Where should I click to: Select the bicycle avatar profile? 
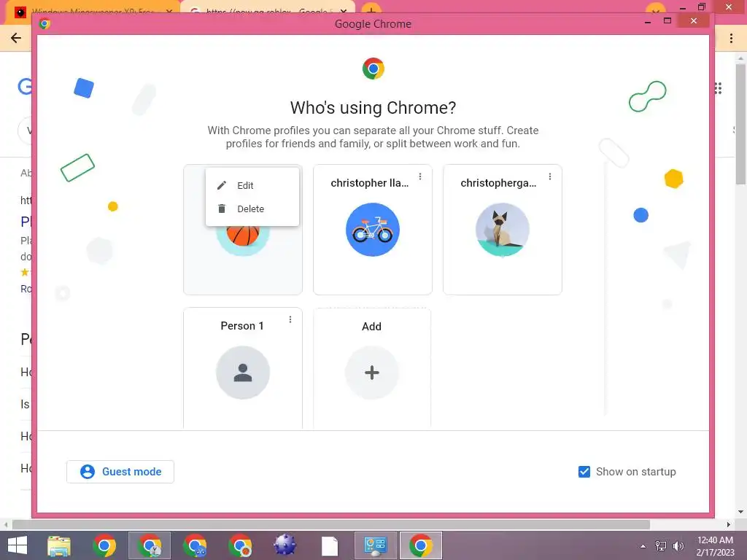click(373, 230)
